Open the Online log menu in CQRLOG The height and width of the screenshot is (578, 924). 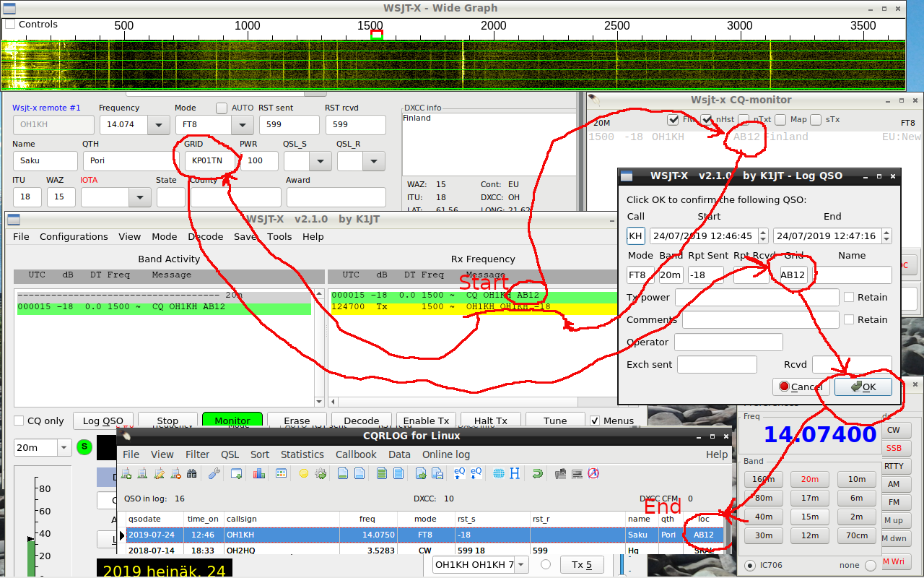pos(446,454)
